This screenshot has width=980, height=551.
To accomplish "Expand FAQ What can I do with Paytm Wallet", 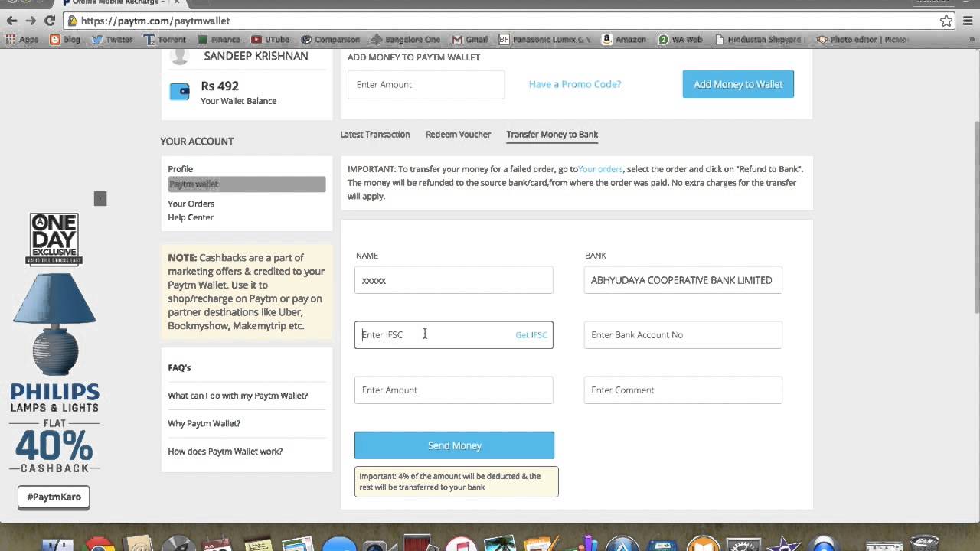I will pyautogui.click(x=238, y=396).
